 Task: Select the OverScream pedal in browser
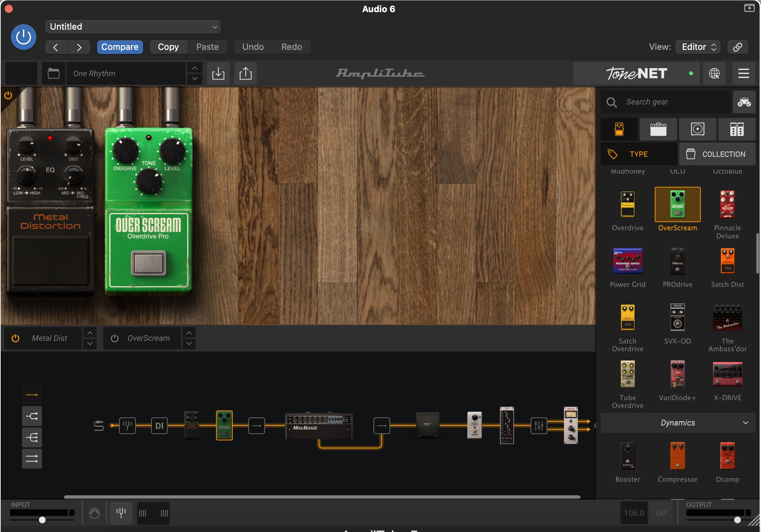678,204
